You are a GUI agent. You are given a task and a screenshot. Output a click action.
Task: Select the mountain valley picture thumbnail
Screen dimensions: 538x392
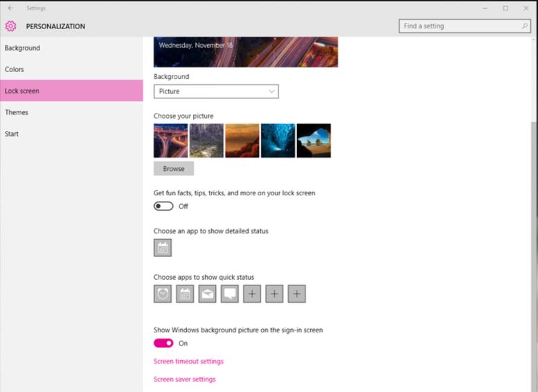(x=206, y=141)
